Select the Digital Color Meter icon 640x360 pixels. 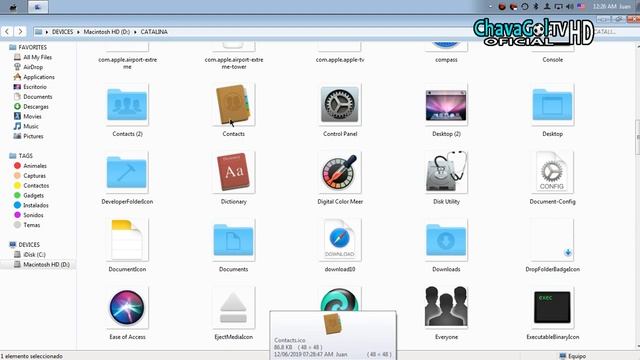pyautogui.click(x=340, y=173)
